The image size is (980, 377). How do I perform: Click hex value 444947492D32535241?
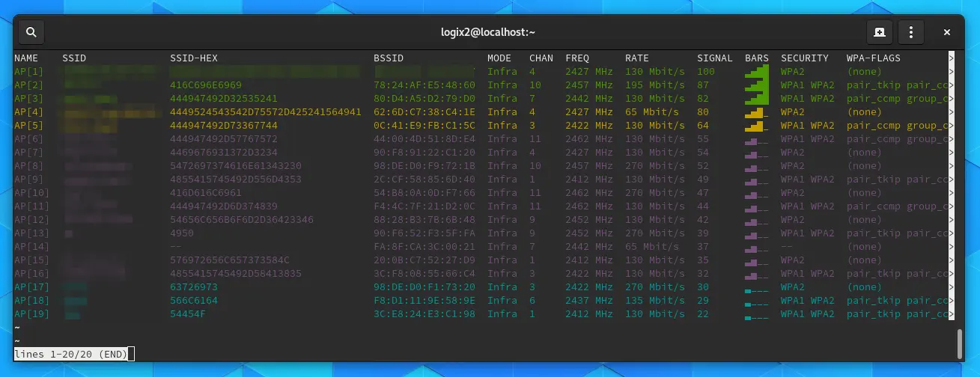pyautogui.click(x=224, y=99)
